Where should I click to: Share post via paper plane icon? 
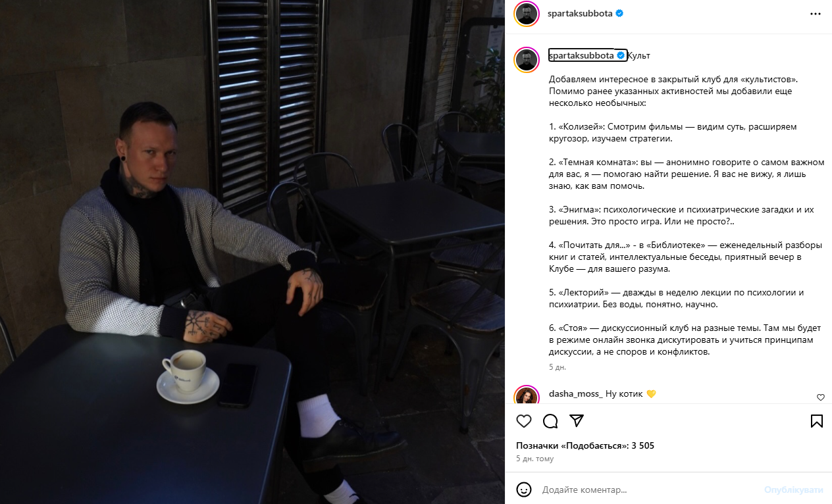click(x=577, y=421)
